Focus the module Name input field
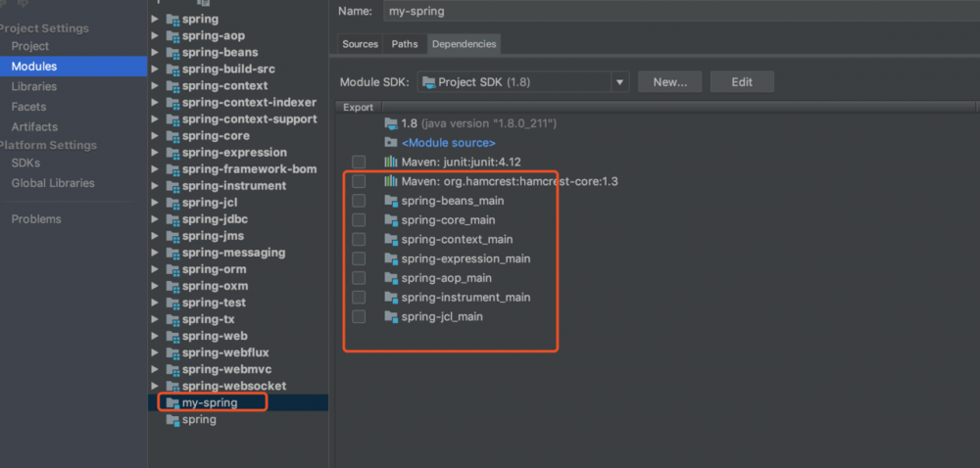The height and width of the screenshot is (468, 980). click(x=681, y=11)
